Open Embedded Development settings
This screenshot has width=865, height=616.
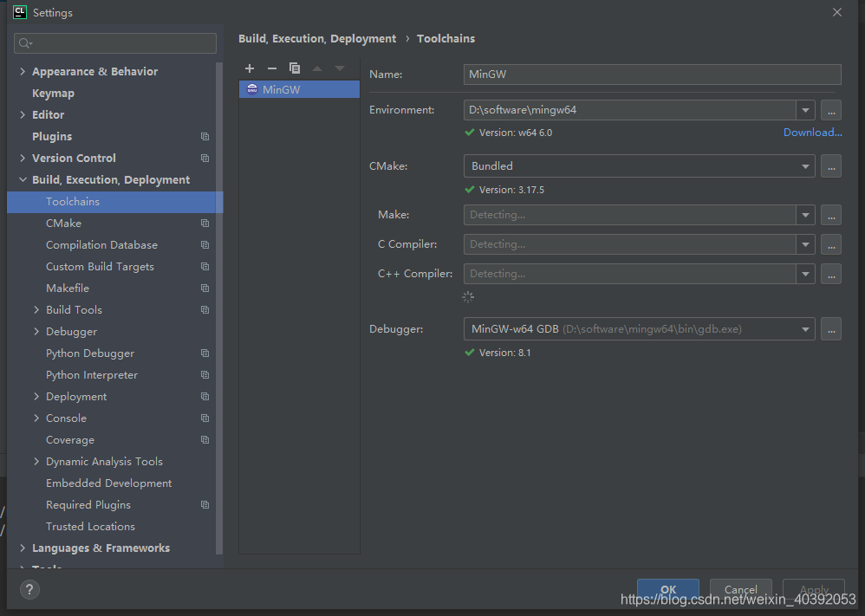[108, 483]
